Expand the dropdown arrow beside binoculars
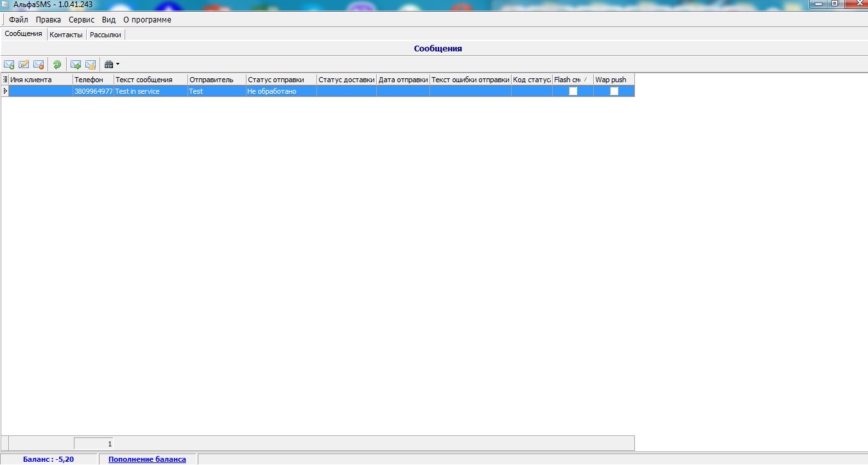This screenshot has width=868, height=465. click(x=118, y=64)
